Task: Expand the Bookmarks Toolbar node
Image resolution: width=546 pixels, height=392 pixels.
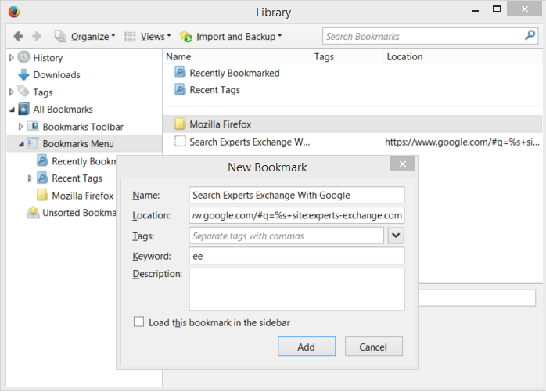Action: [20, 126]
